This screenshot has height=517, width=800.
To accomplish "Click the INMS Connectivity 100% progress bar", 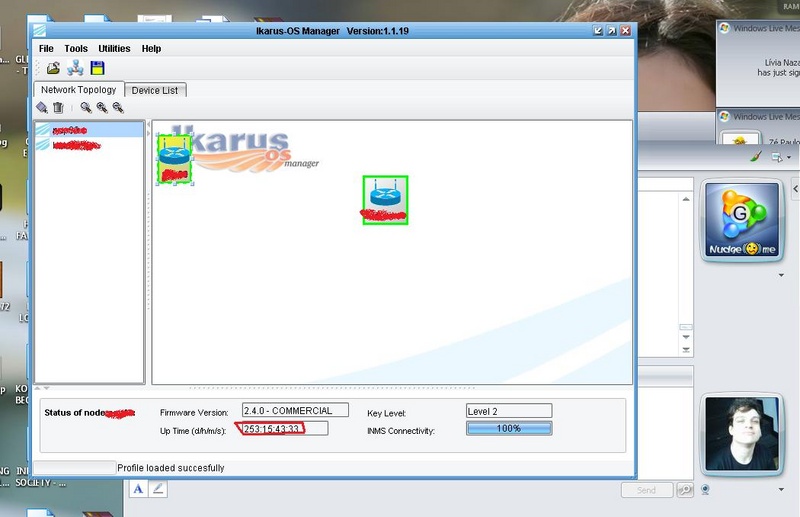I will pyautogui.click(x=509, y=428).
